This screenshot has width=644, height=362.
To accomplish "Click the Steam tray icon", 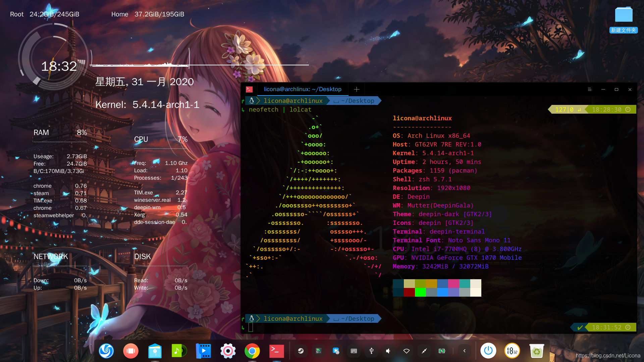I will 301,351.
